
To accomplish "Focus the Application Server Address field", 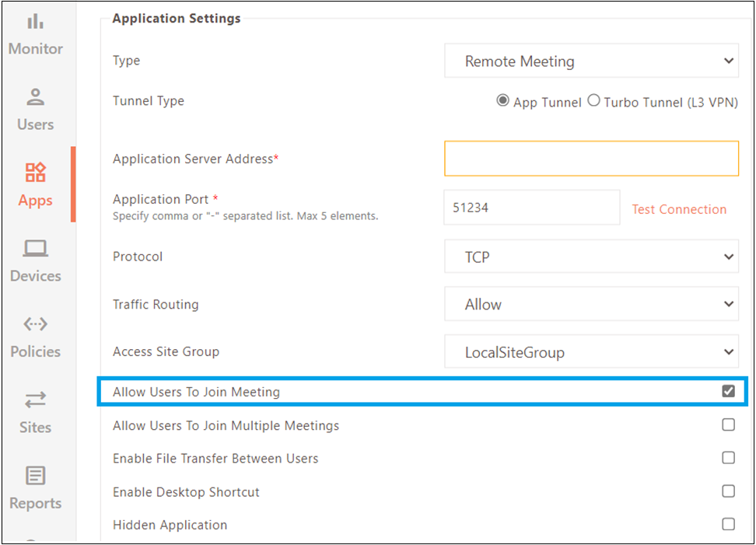I will tap(591, 159).
